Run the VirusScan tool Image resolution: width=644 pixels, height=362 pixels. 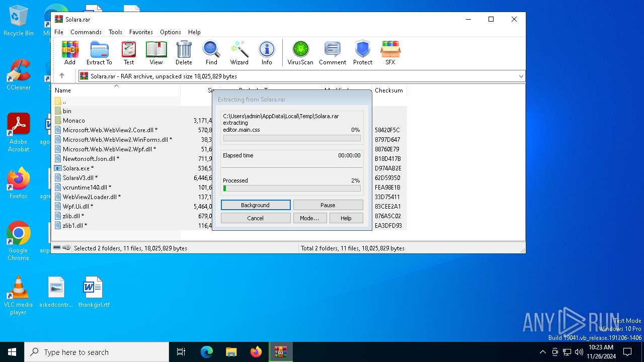click(300, 53)
